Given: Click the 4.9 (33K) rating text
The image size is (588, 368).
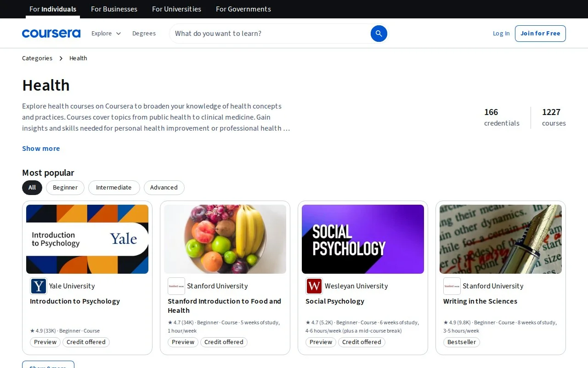Looking at the screenshot, I should tap(43, 331).
